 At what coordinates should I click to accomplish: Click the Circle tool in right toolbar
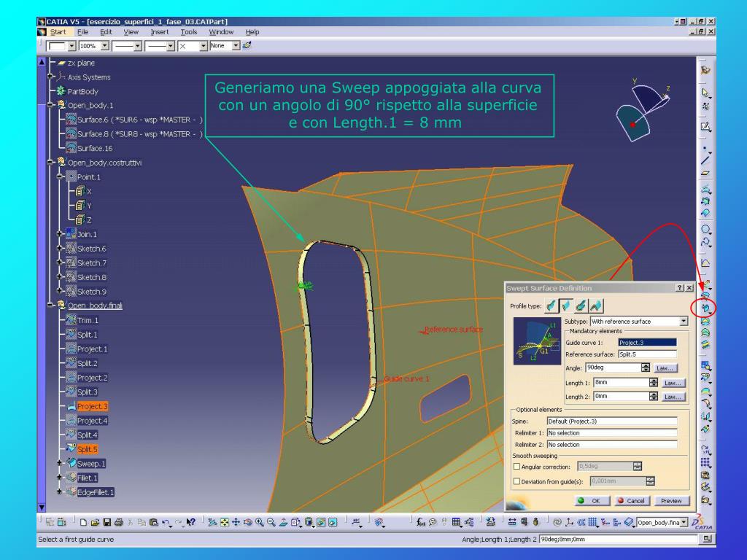[705, 229]
